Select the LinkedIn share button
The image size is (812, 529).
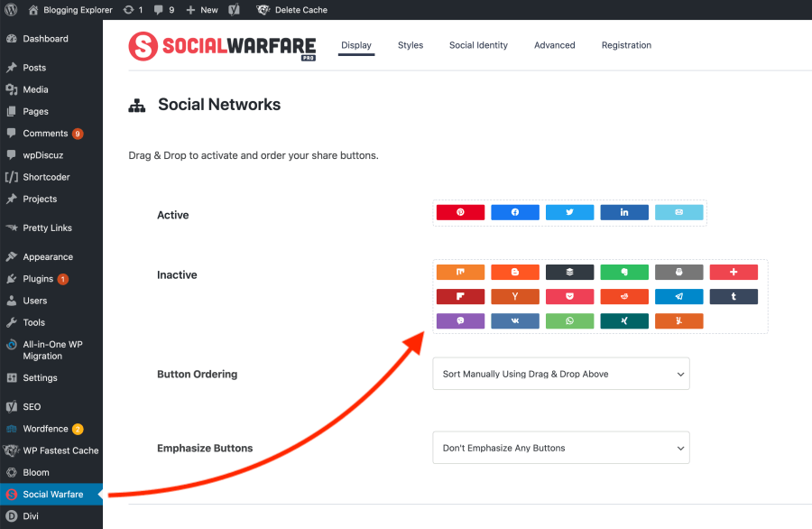[624, 212]
